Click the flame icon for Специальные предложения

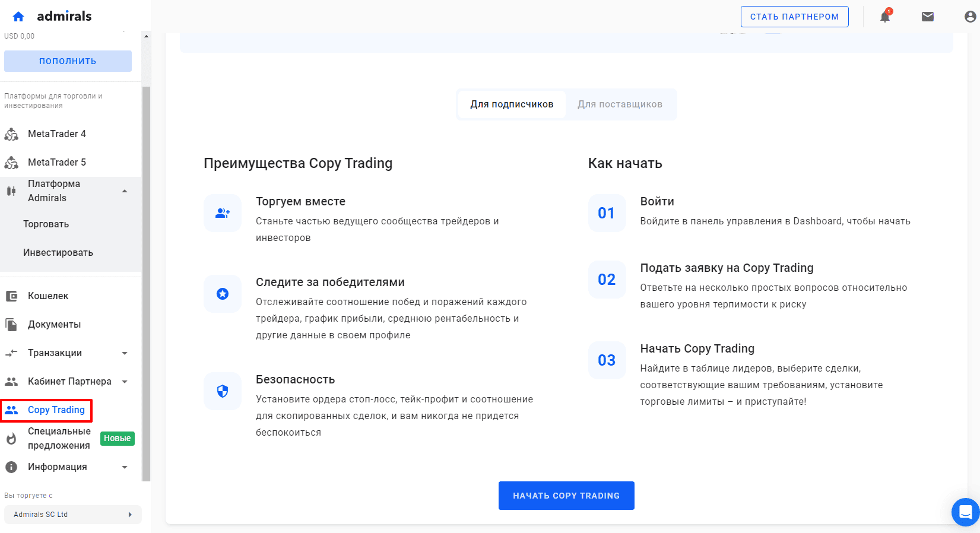click(x=11, y=439)
